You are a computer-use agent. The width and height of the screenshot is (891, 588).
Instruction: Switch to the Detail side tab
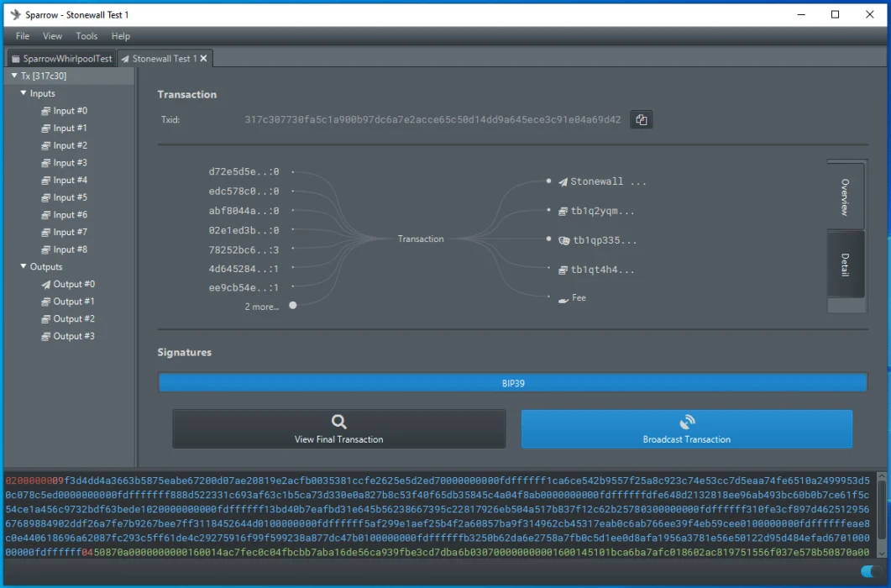click(844, 264)
